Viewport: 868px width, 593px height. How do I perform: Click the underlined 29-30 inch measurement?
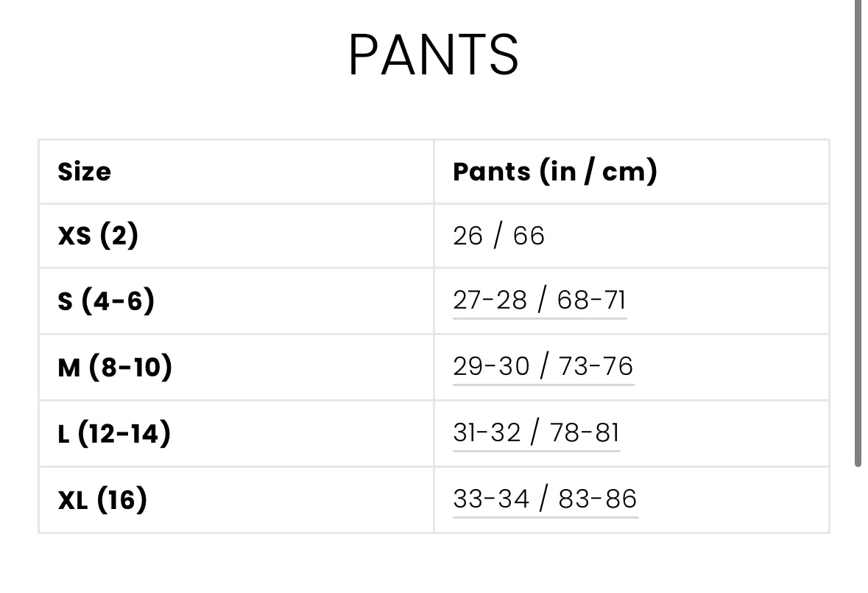(491, 366)
